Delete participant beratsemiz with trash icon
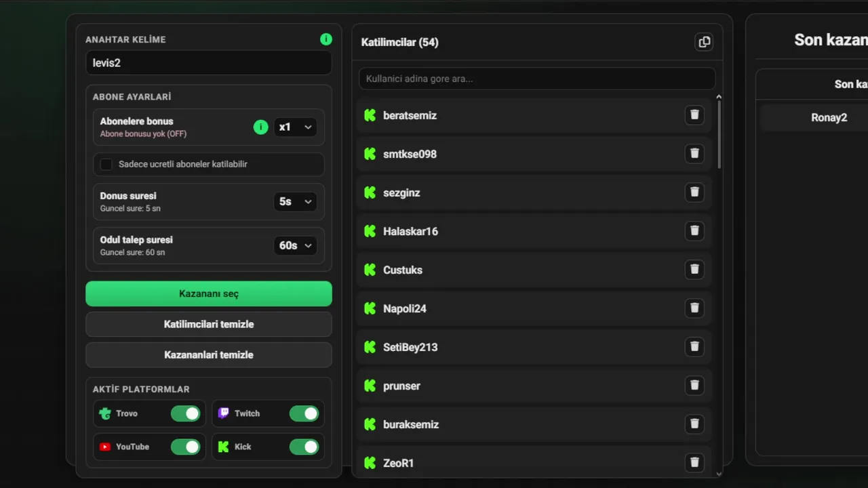This screenshot has height=488, width=868. tap(694, 115)
